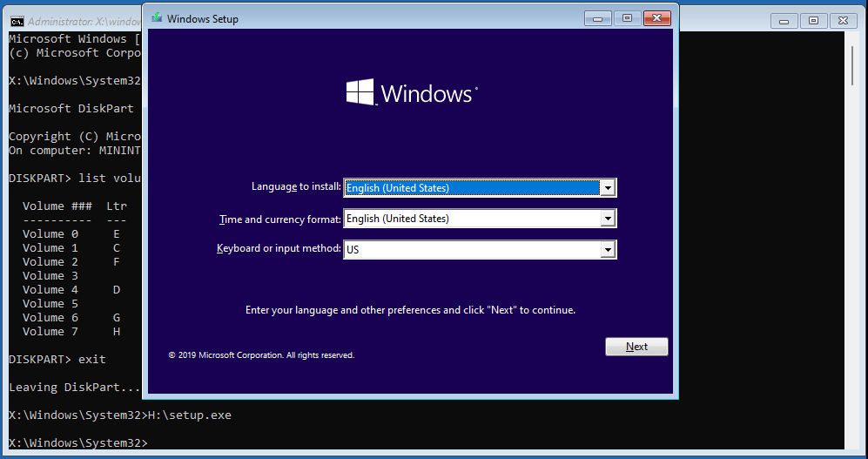This screenshot has height=459, width=868.
Task: Click 'Leaving DiskPart...' line in Command Prompt
Action: point(75,387)
